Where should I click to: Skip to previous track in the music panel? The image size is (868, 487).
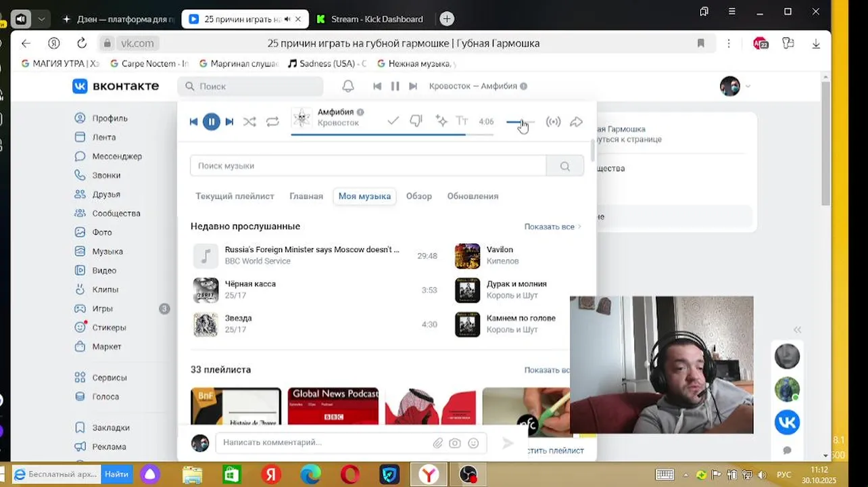click(193, 122)
